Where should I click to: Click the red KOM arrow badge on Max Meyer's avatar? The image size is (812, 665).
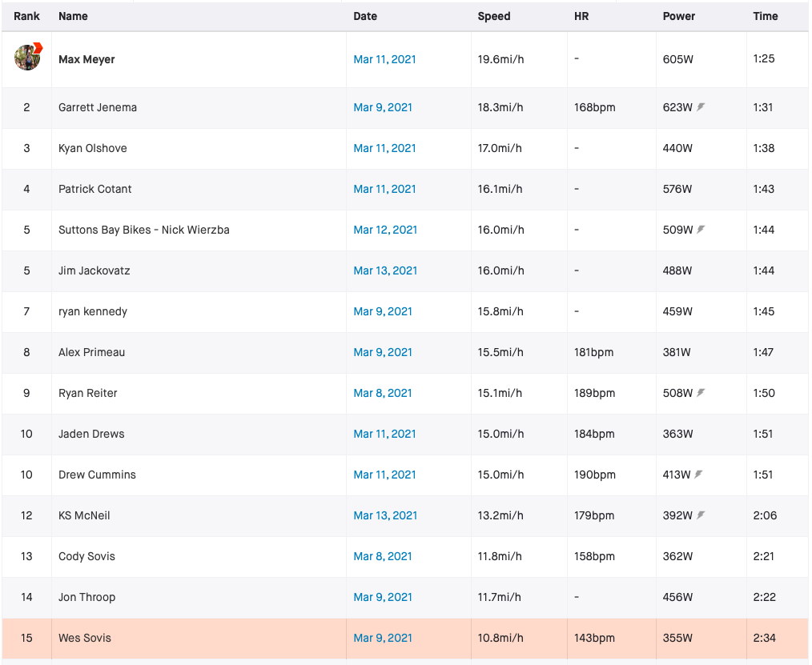click(x=37, y=48)
